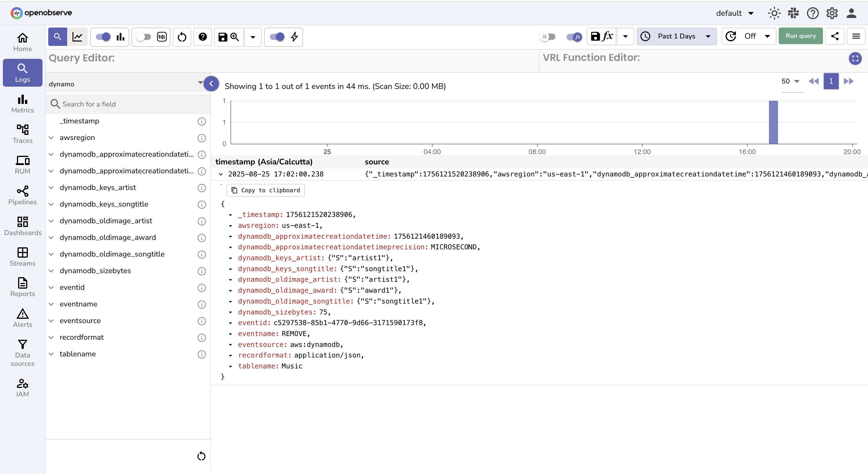Enable SQL mode toggle
Image resolution: width=868 pixels, height=474 pixels.
(x=144, y=37)
